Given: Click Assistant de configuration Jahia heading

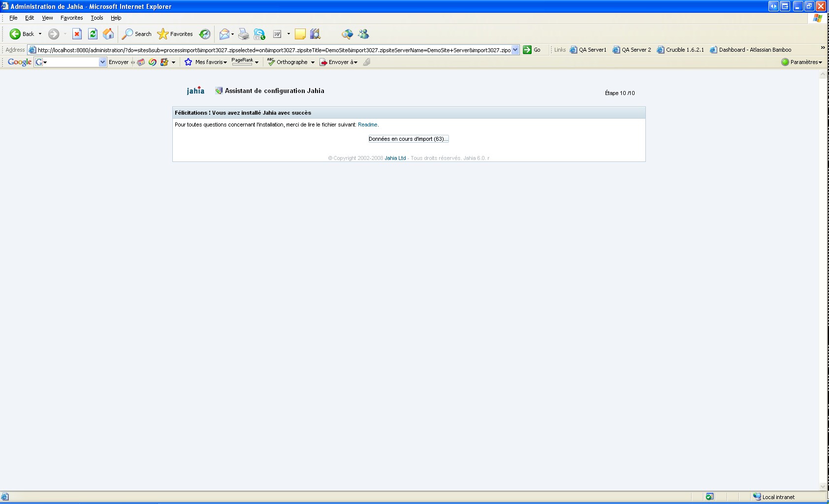Looking at the screenshot, I should [x=275, y=91].
